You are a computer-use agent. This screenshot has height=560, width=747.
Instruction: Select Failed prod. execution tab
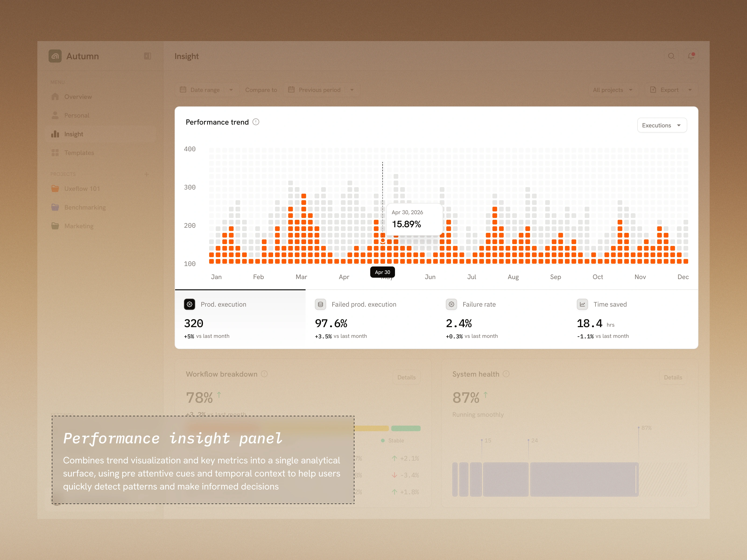pyautogui.click(x=371, y=319)
